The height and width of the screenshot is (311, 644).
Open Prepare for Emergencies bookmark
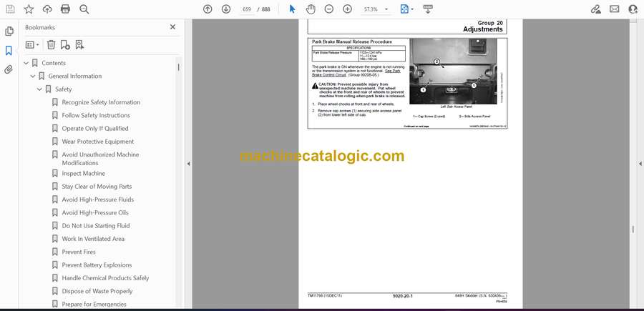point(94,305)
